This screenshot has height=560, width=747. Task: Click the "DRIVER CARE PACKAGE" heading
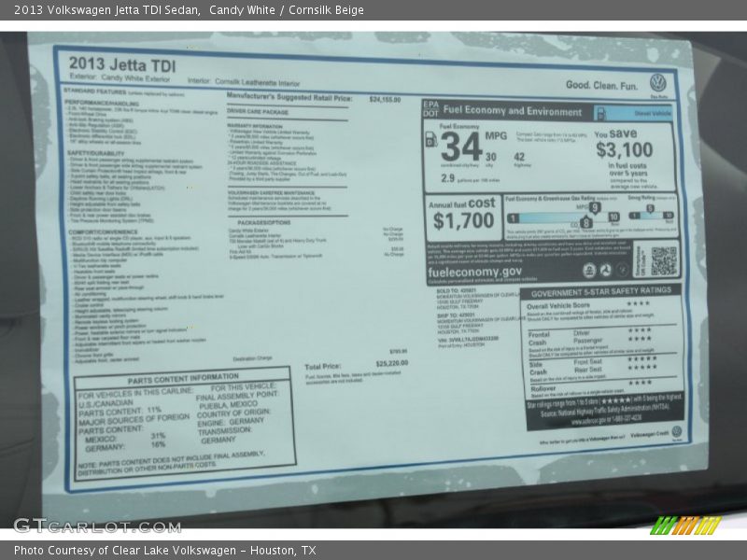coord(258,112)
